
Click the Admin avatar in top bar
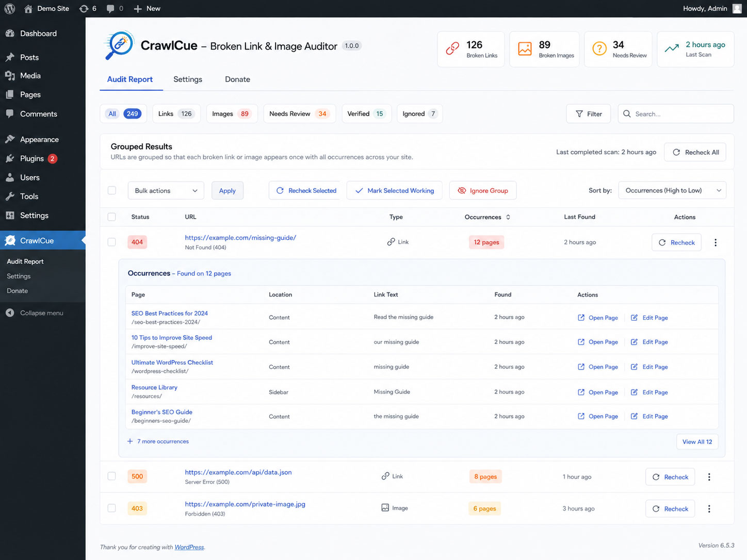pos(737,9)
